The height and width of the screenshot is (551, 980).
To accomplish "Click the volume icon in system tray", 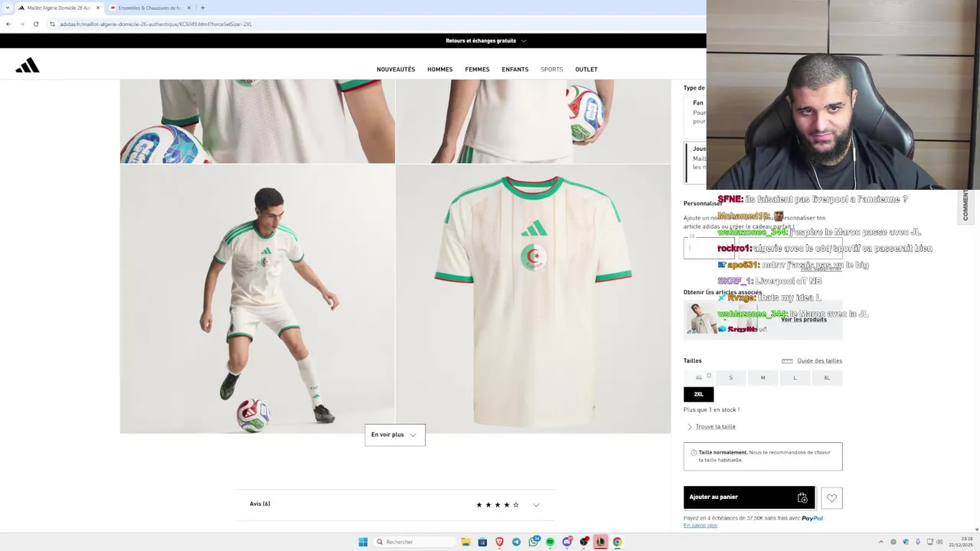I will point(939,542).
